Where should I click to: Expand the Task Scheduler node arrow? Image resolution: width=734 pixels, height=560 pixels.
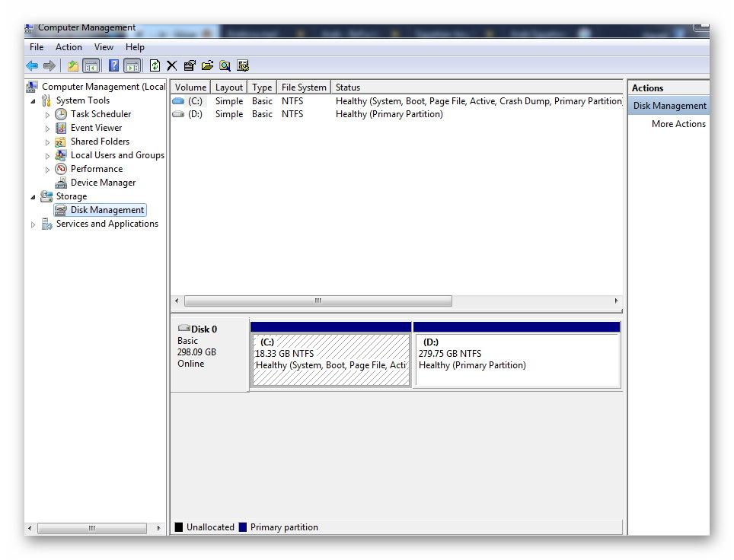click(47, 115)
